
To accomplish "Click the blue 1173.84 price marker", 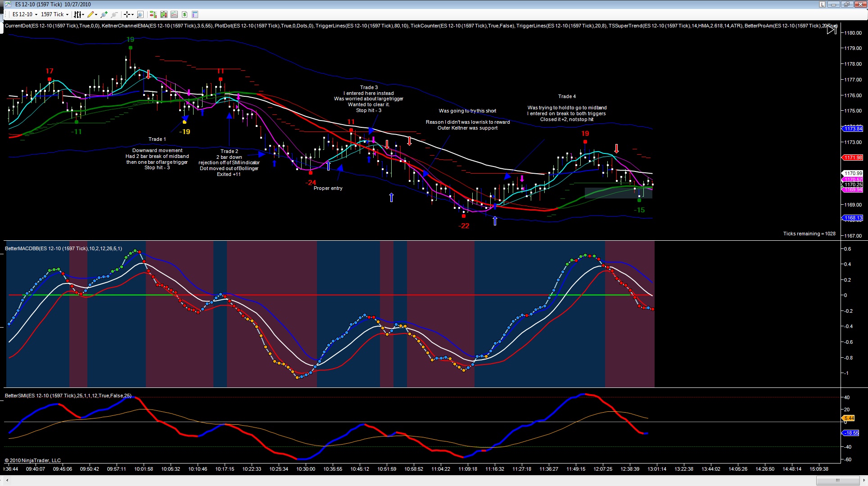I will click(x=853, y=129).
